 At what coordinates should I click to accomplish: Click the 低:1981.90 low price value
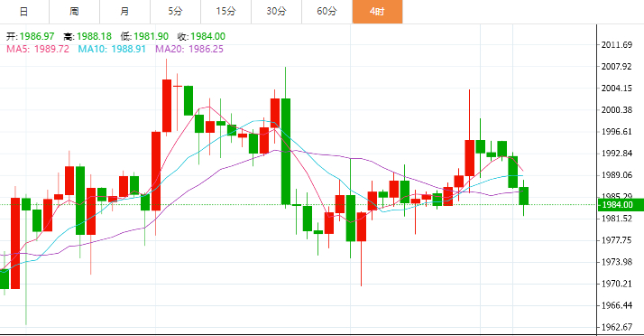coord(144,36)
